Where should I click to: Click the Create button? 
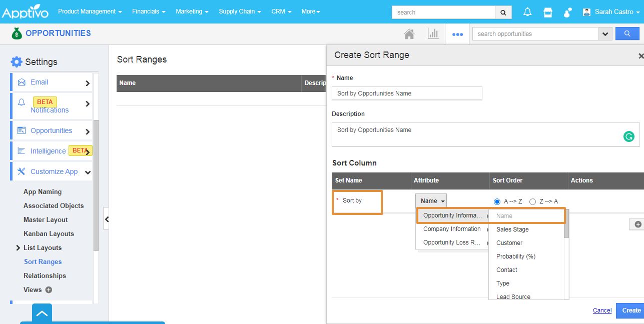[630, 310]
